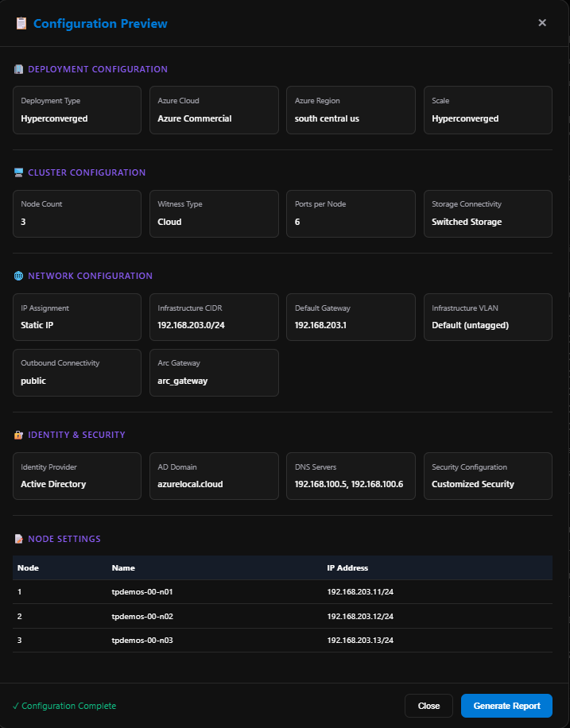570x728 pixels.
Task: Select the Infrastructure CIDR card
Action: click(214, 317)
